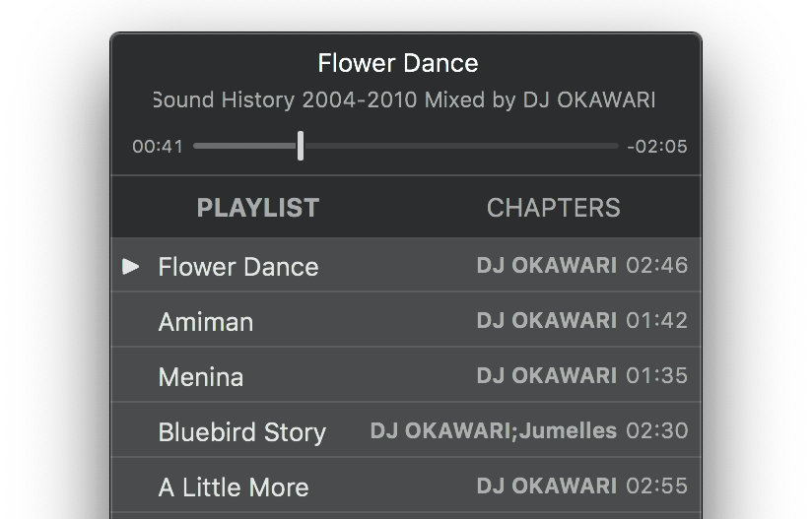Switch to the PLAYLIST tab
This screenshot has height=519, width=812.
click(258, 208)
